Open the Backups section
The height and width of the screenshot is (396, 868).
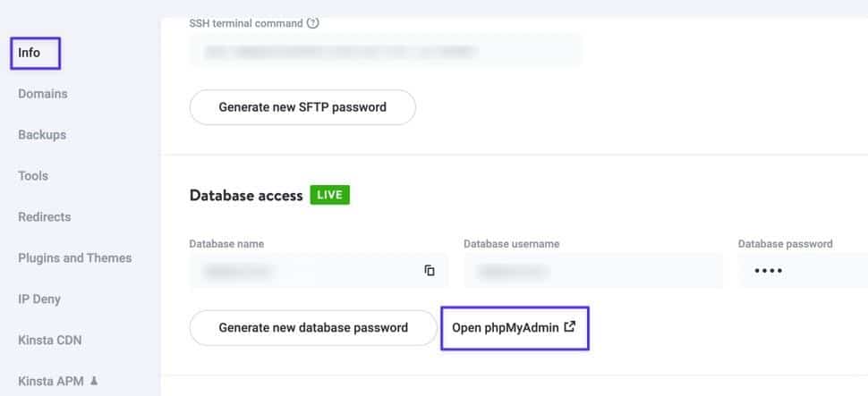[x=42, y=135]
